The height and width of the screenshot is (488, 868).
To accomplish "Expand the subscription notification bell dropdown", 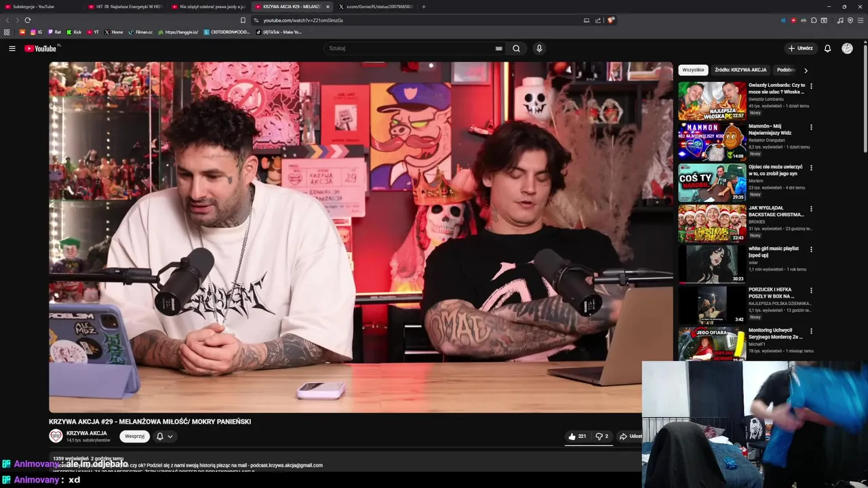I will [165, 436].
